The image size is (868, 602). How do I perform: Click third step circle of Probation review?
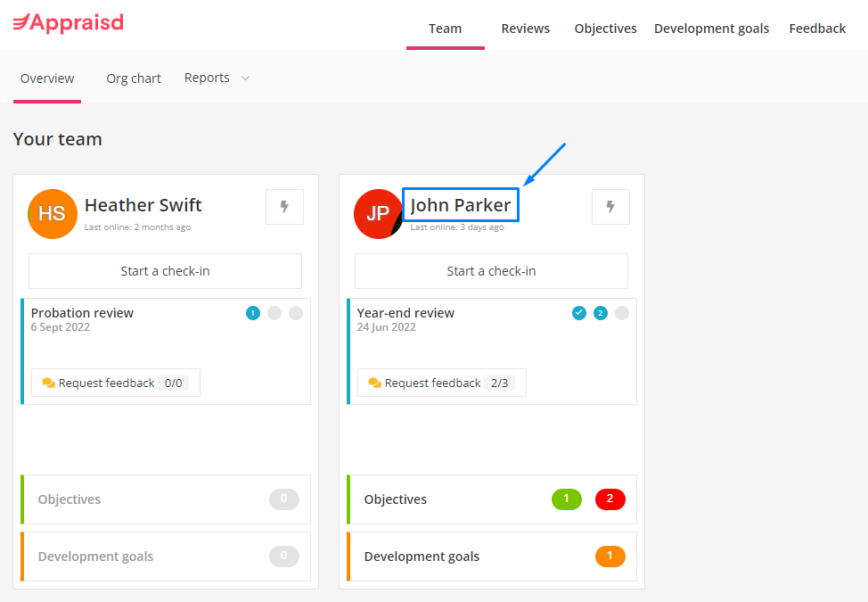pyautogui.click(x=296, y=313)
